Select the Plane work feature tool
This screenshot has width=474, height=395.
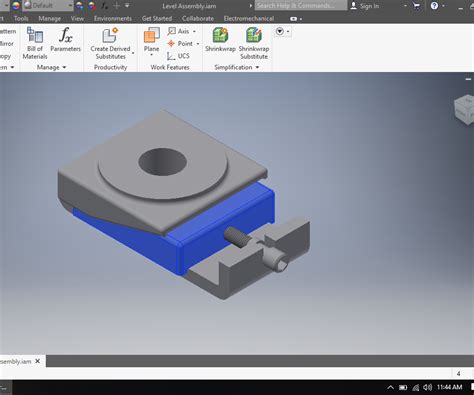[x=151, y=40]
